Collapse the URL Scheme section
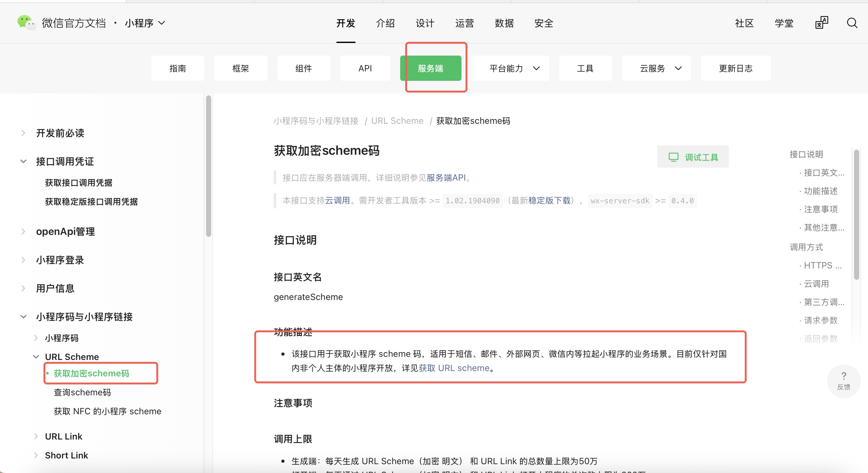The width and height of the screenshot is (868, 473). coord(36,356)
